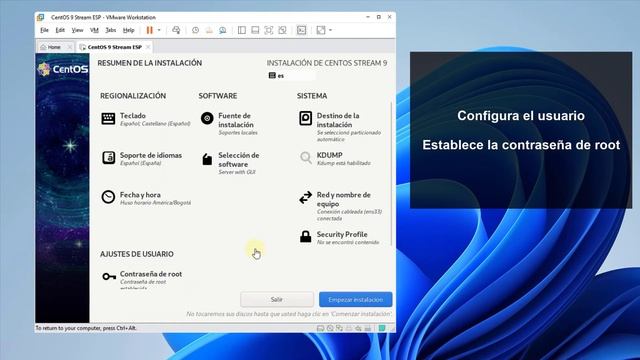Switch to the Home tab

tap(54, 47)
